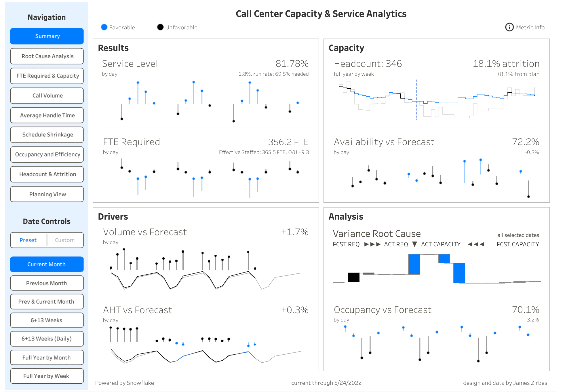
Task: Click the FCST CAPACITY left arrows
Action: point(476,244)
